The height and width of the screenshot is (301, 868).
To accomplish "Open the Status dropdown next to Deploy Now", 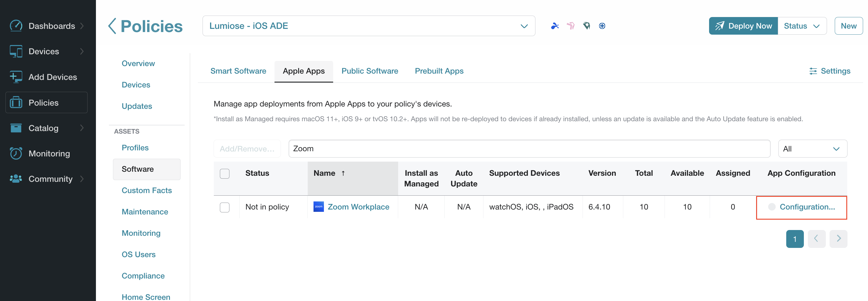I will pos(802,26).
